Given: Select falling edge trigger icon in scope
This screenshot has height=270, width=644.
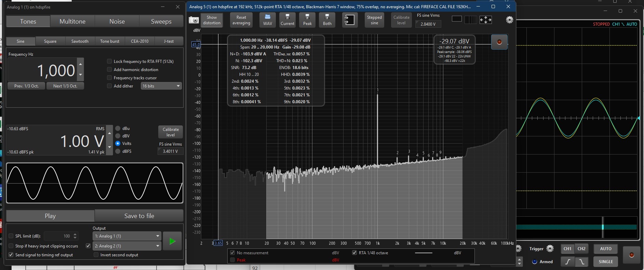Looking at the screenshot, I should (581, 262).
